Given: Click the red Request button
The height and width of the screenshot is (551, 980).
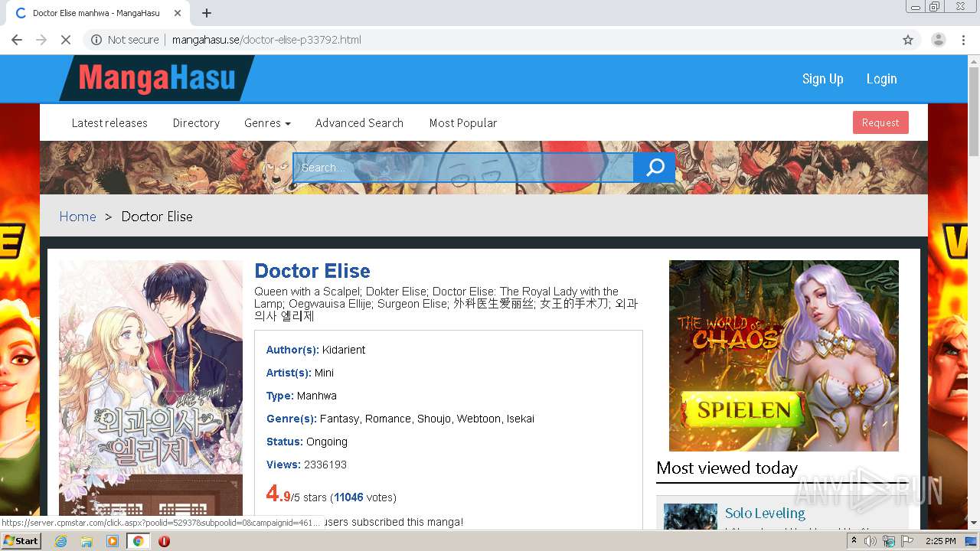Looking at the screenshot, I should coord(880,122).
